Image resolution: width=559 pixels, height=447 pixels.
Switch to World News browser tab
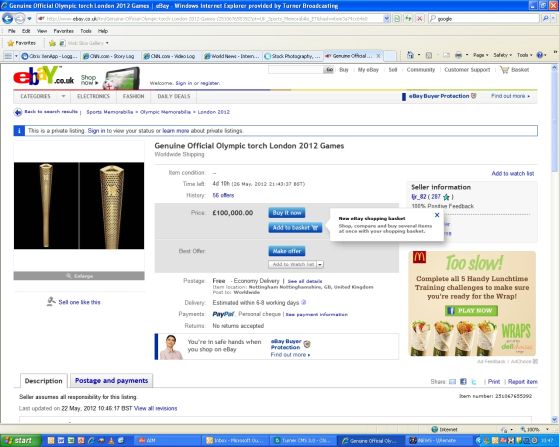pyautogui.click(x=232, y=56)
